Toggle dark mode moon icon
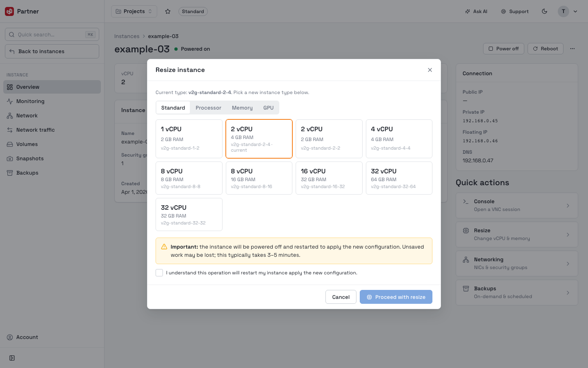 (x=544, y=11)
